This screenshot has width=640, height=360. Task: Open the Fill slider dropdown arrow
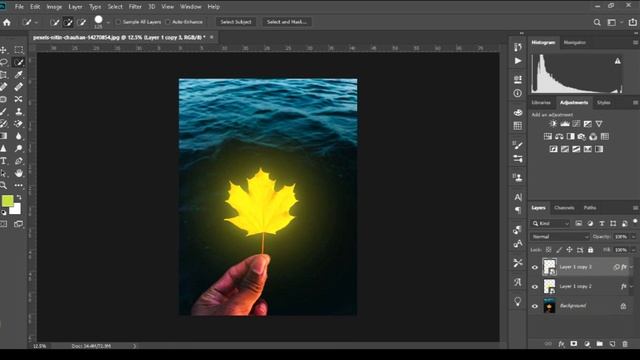click(633, 250)
